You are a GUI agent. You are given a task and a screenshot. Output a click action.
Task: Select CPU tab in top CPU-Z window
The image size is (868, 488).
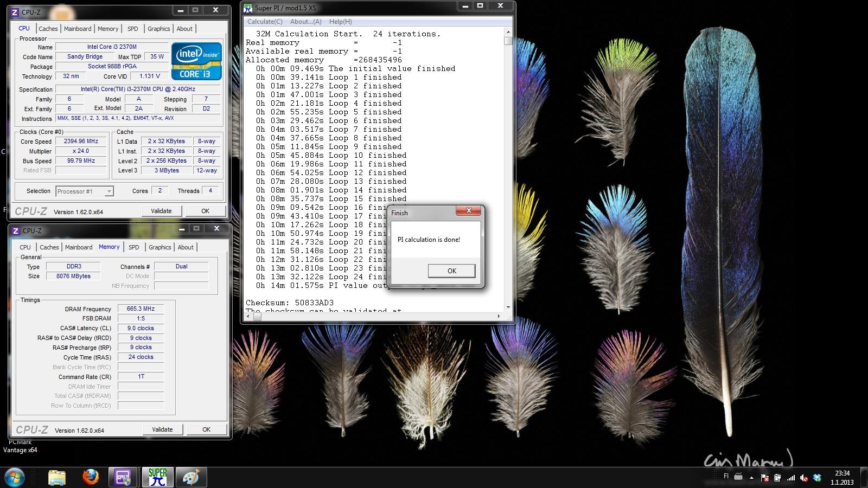point(24,28)
